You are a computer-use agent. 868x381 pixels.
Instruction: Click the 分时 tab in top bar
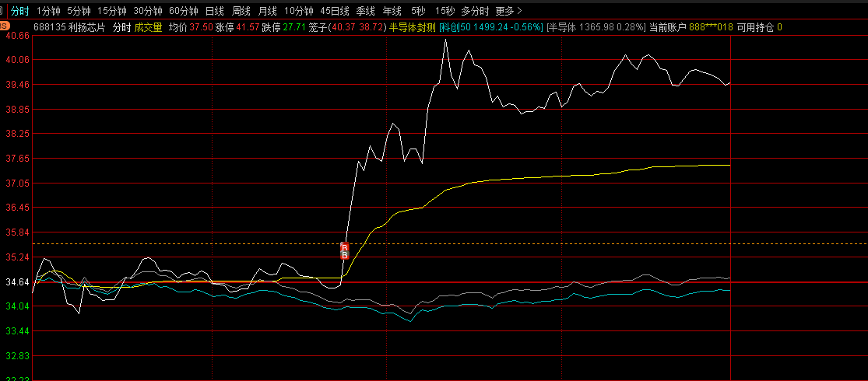click(19, 11)
